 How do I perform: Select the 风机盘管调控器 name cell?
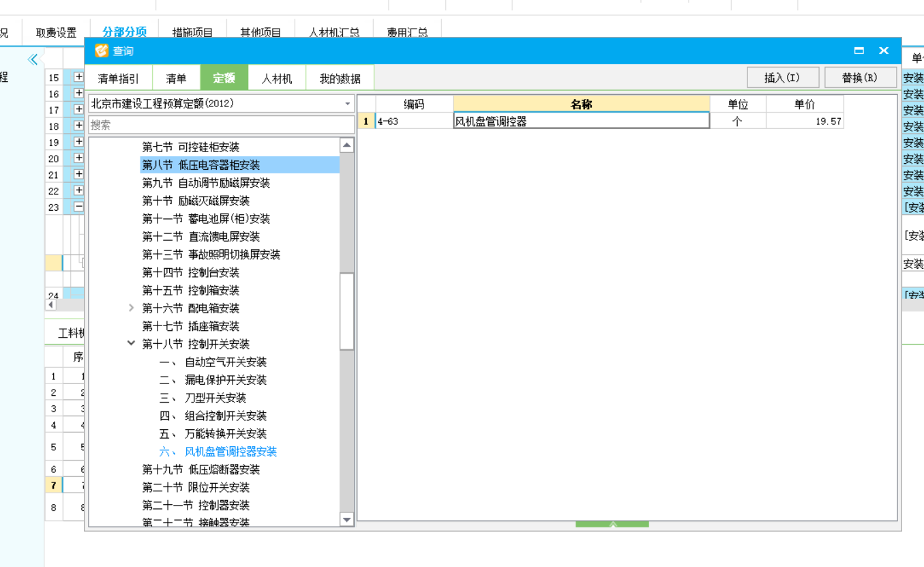[581, 121]
